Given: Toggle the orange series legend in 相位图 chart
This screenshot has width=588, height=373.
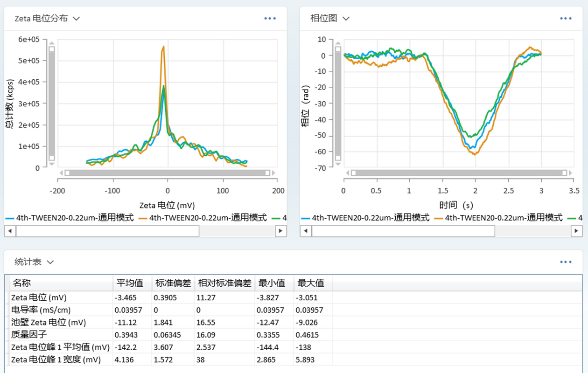Looking at the screenshot, I should [x=498, y=218].
